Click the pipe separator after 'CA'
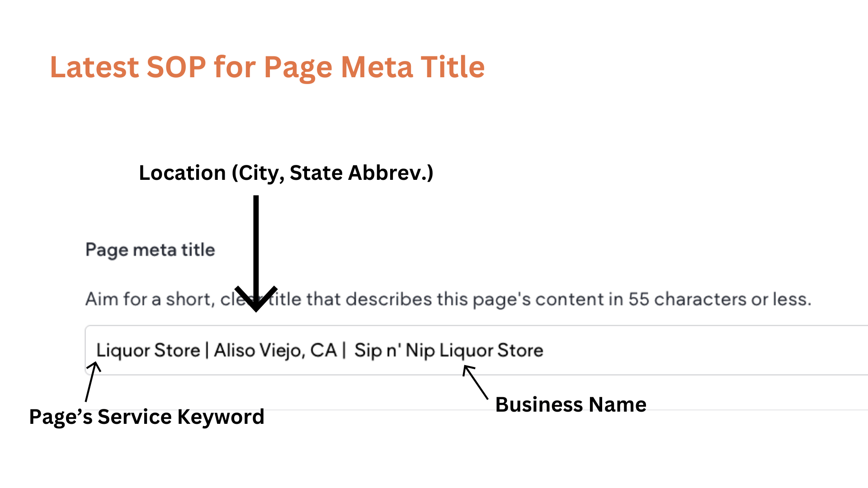The height and width of the screenshot is (488, 868). [x=344, y=350]
